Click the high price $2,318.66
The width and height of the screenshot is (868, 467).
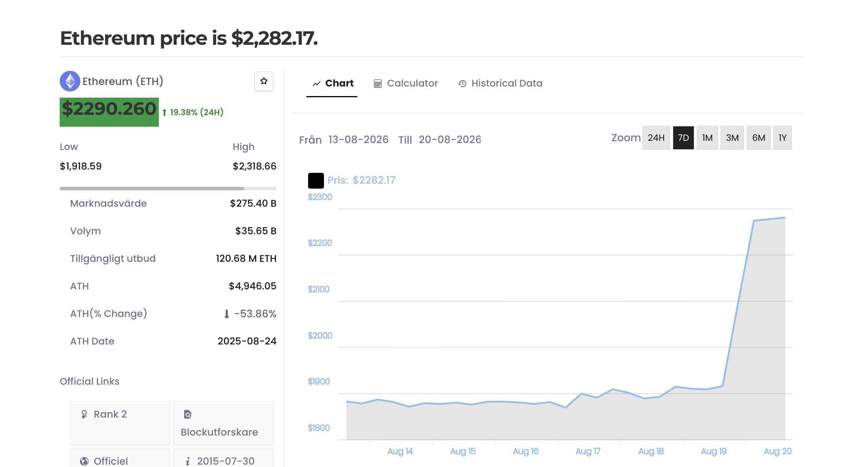pyautogui.click(x=255, y=166)
